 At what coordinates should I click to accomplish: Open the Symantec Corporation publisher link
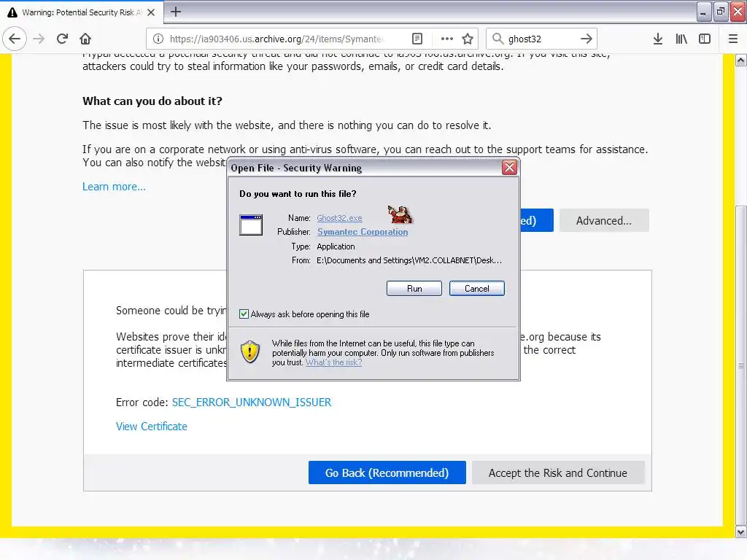point(363,232)
